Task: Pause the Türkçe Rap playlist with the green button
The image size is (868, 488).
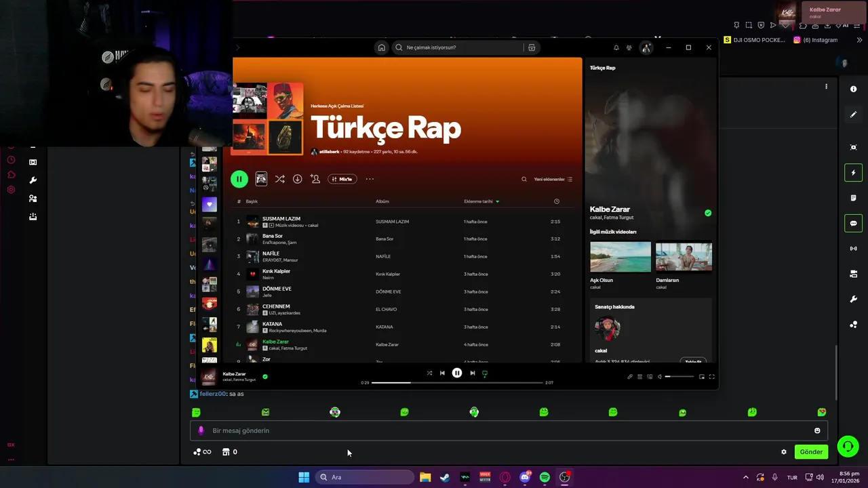Action: (x=239, y=179)
